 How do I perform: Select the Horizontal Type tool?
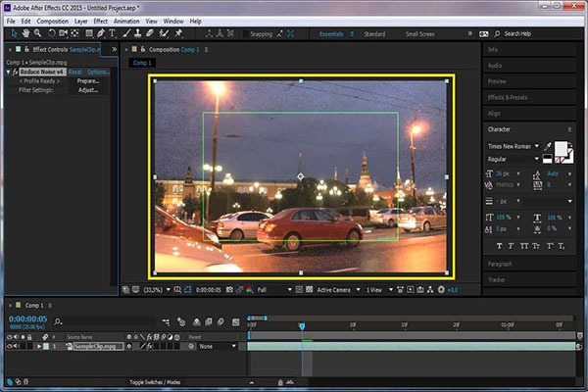pos(112,33)
